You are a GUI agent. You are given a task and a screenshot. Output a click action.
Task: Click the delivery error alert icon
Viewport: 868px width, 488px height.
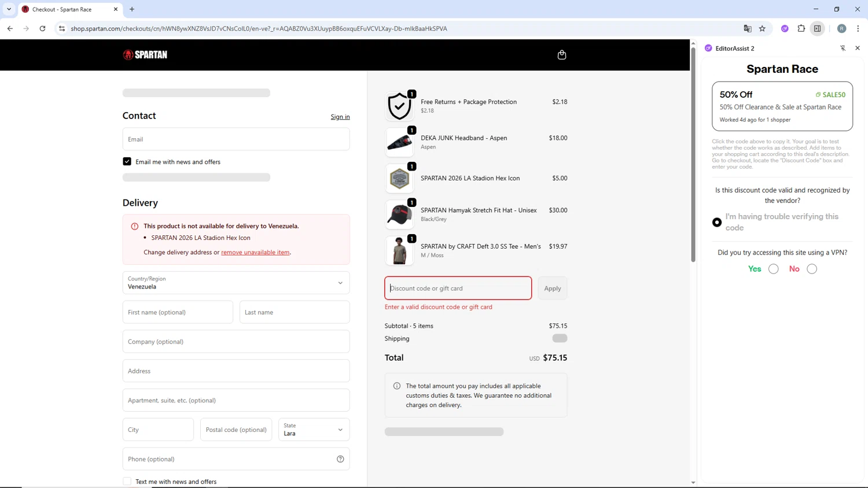tap(135, 226)
